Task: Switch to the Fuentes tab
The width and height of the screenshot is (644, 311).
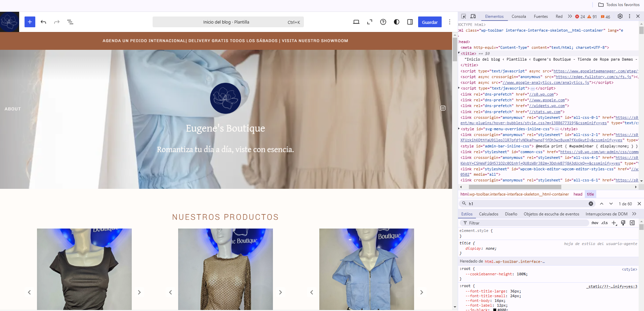Action: point(541,16)
